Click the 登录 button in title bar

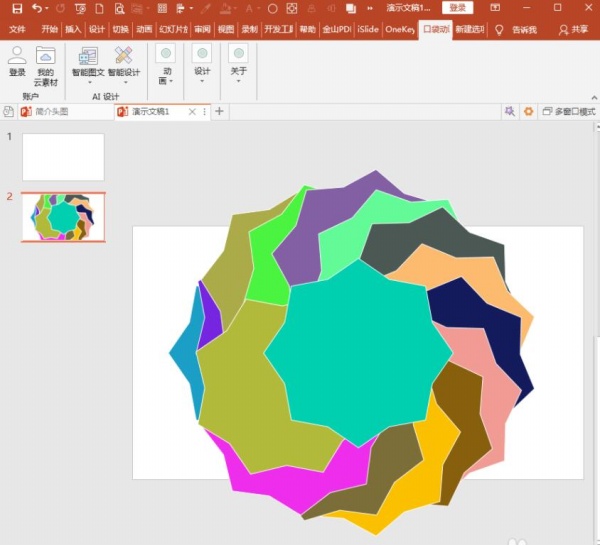tap(457, 8)
